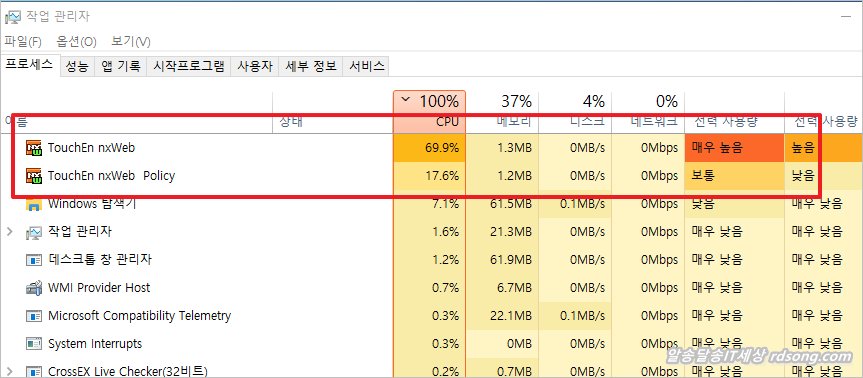Expand the 작업 관리자 process group
The height and width of the screenshot is (378, 863).
point(9,232)
